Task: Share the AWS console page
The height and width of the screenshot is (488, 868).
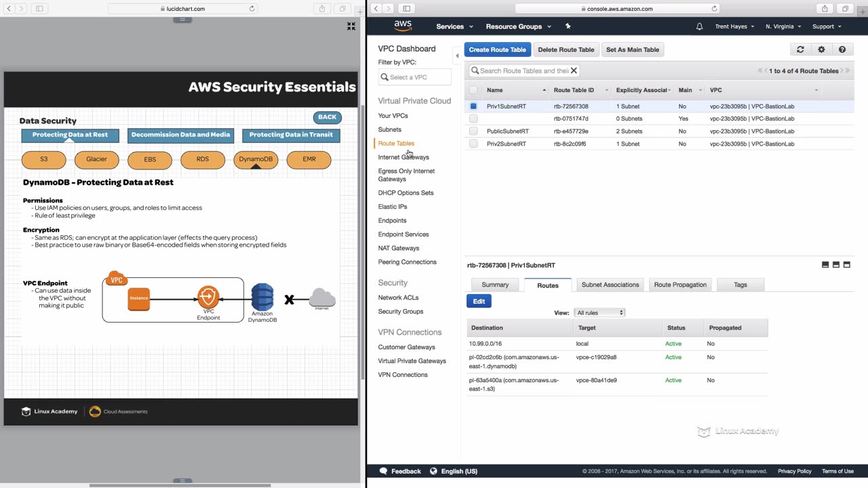Action: pos(825,9)
